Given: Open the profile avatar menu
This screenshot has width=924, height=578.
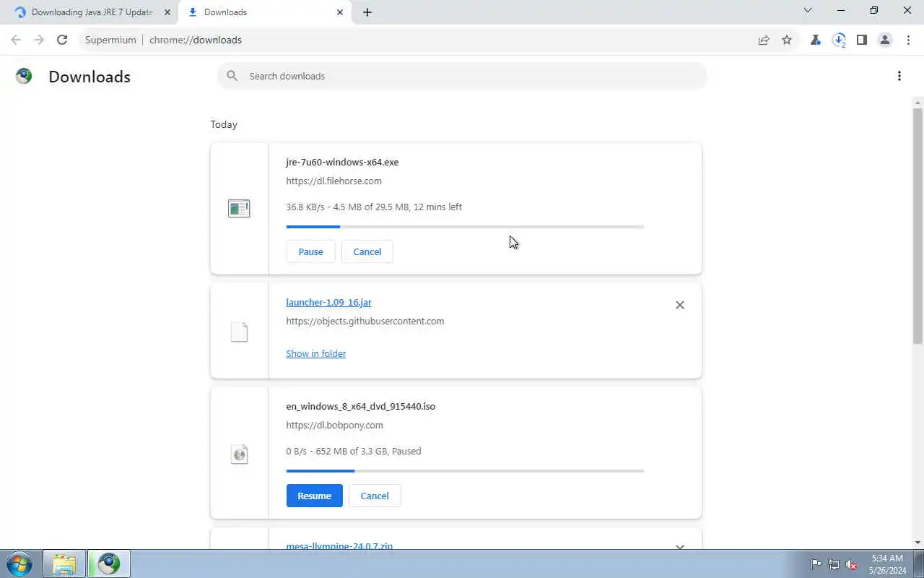Looking at the screenshot, I should [885, 40].
